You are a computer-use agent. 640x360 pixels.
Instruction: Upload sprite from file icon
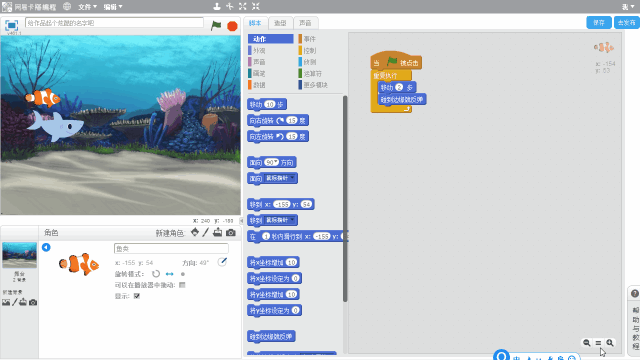click(x=218, y=232)
